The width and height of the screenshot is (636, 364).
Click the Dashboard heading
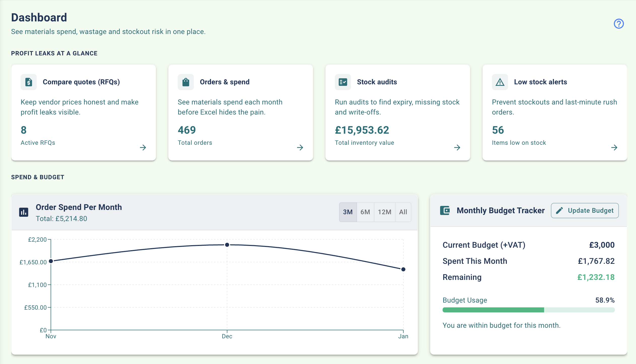39,17
